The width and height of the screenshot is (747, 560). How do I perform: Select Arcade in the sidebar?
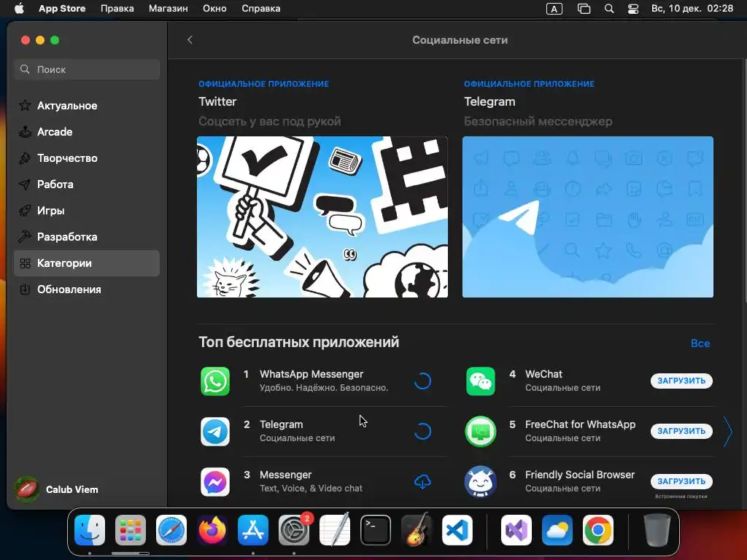pyautogui.click(x=87, y=132)
